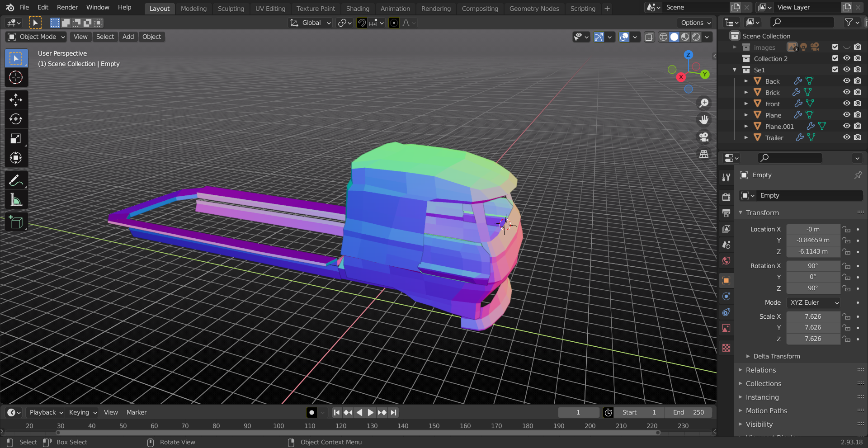Open the Output properties tab
The image size is (868, 448).
coord(726,213)
